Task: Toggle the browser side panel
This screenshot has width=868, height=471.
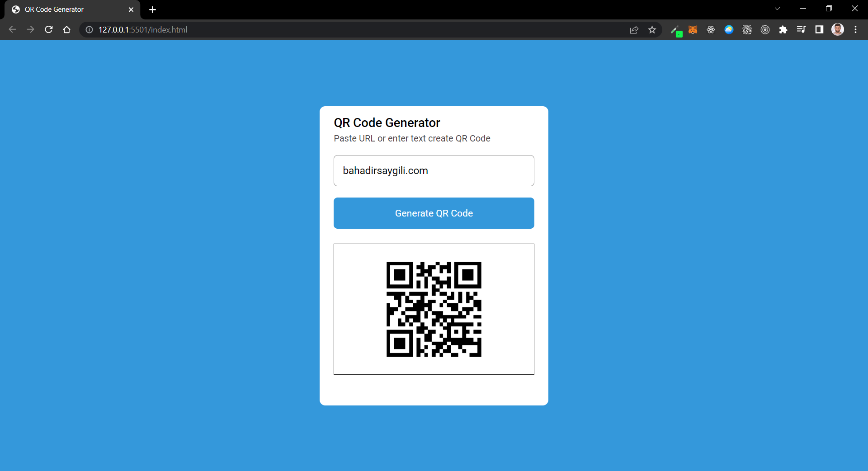Action: coord(819,30)
